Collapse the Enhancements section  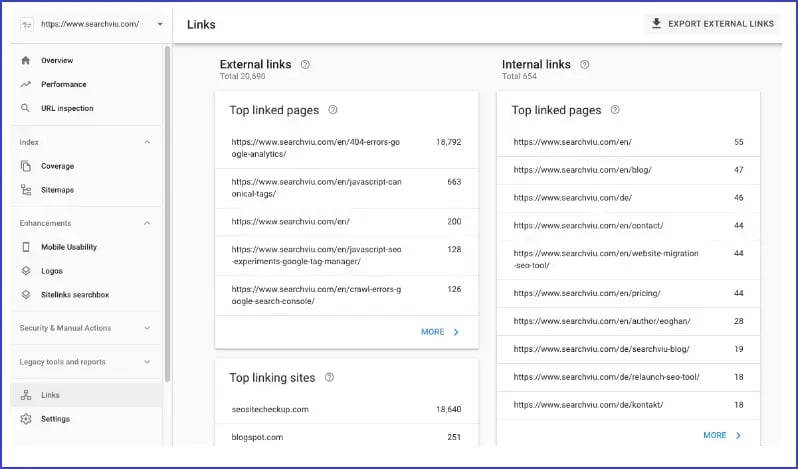pos(147,223)
